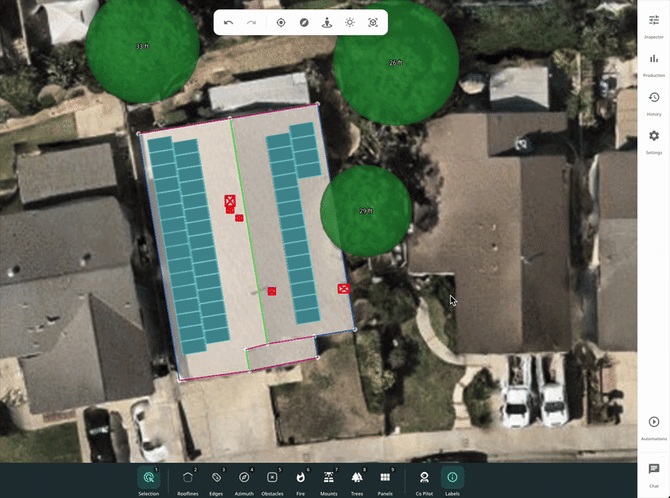Open the Co Pilot assistant
The width and height of the screenshot is (670, 498).
[x=424, y=481]
